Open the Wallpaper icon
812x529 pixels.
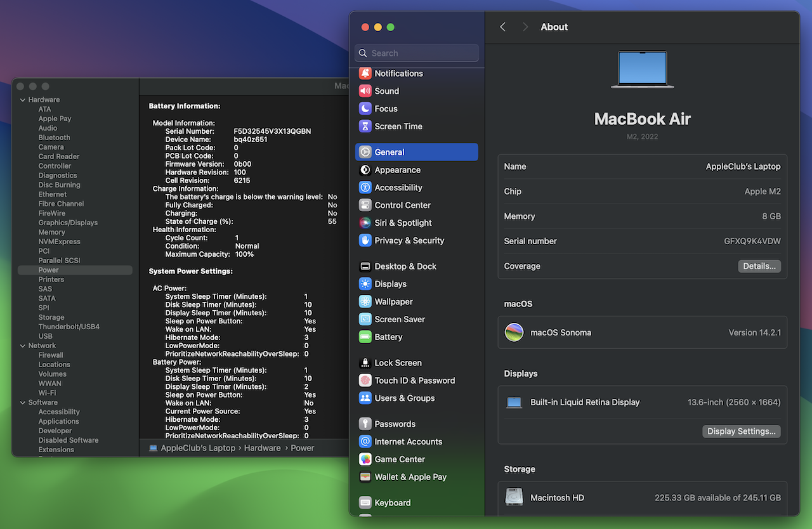coord(365,302)
